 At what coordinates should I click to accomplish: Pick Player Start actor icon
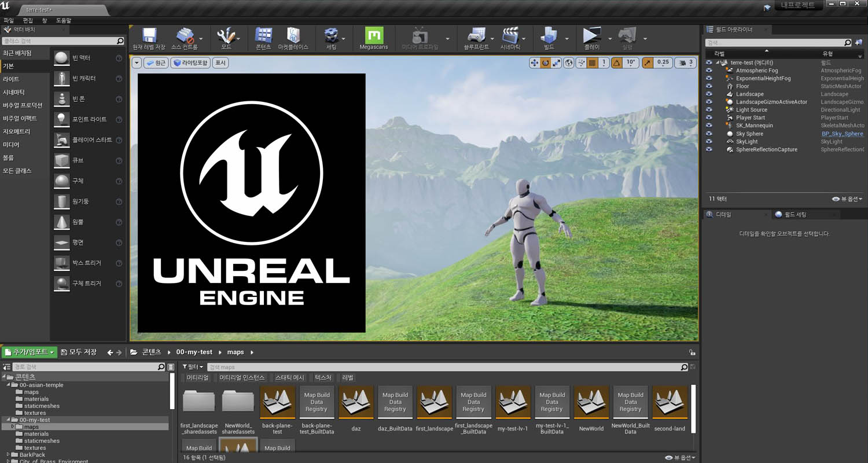point(61,139)
